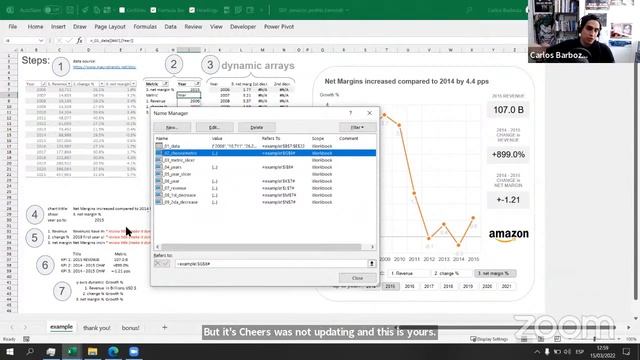Select the _04_years name row

[x=265, y=167]
